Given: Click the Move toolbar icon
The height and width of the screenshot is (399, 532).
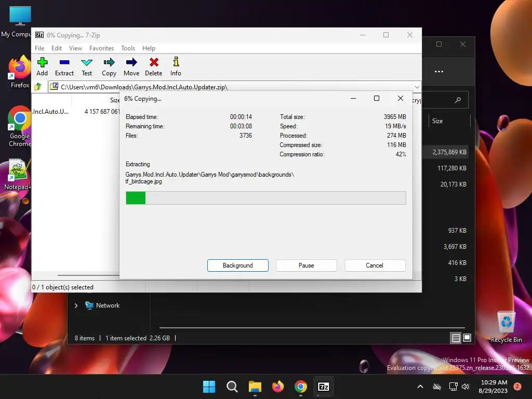Looking at the screenshot, I should pyautogui.click(x=131, y=66).
